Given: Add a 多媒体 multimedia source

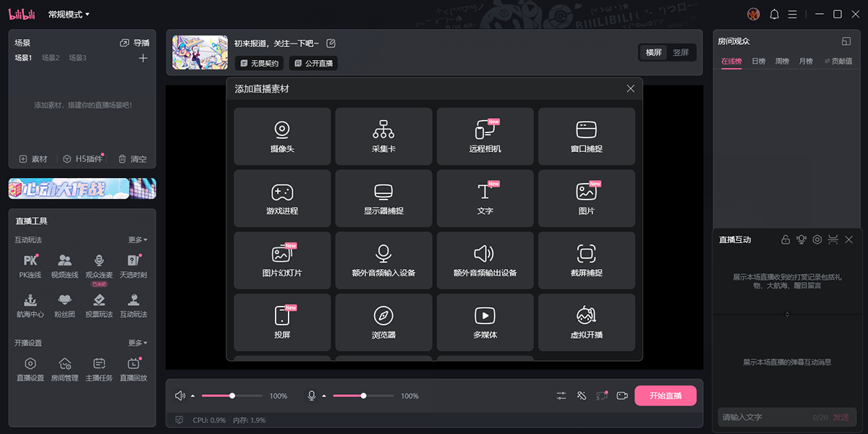Looking at the screenshot, I should coord(485,323).
